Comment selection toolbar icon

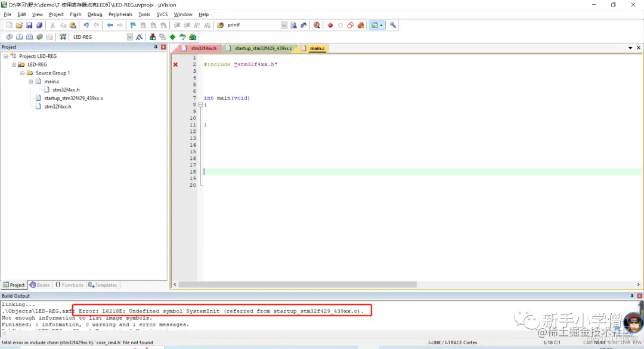click(x=197, y=25)
